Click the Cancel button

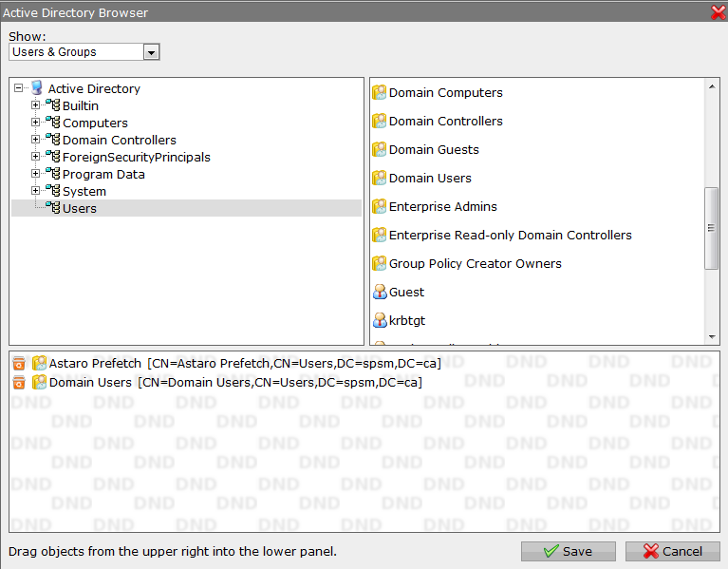(x=672, y=551)
